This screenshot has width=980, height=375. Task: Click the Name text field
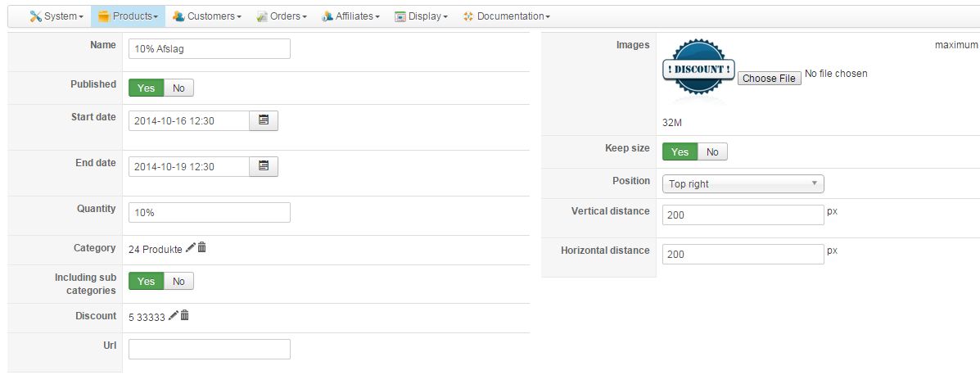(210, 49)
